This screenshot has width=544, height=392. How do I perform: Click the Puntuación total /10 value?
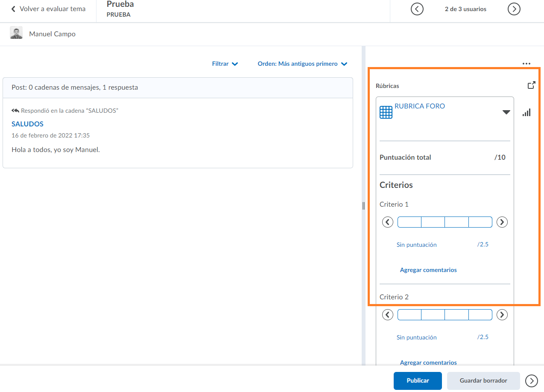point(500,157)
